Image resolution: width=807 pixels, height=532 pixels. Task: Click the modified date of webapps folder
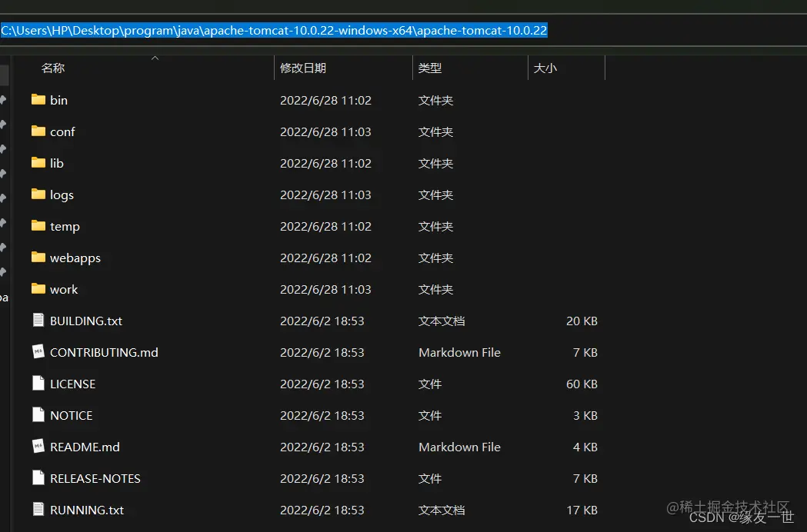tap(325, 258)
